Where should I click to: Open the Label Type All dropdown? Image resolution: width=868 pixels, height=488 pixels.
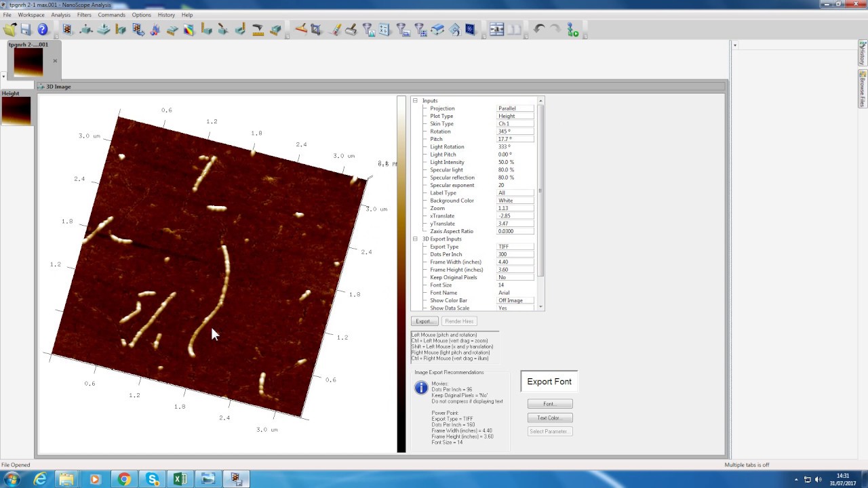pos(515,193)
